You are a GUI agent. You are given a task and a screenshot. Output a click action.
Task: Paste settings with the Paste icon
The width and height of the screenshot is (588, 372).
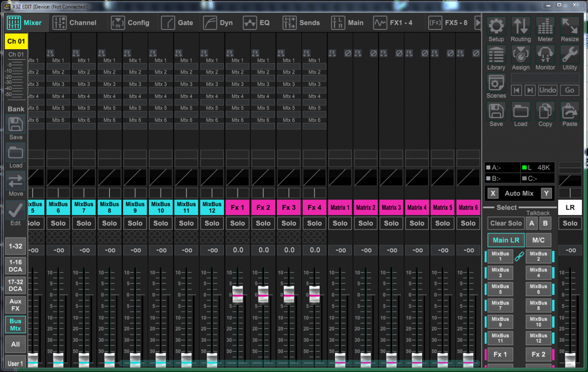coord(570,111)
